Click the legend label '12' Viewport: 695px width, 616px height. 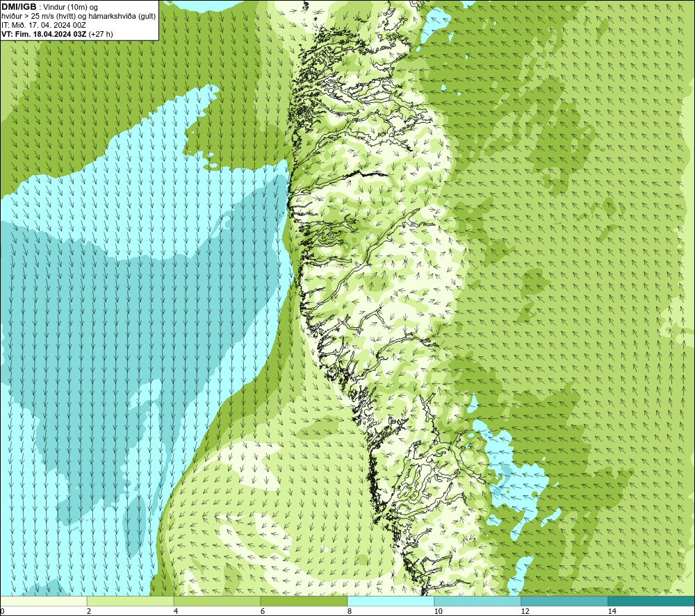click(525, 612)
